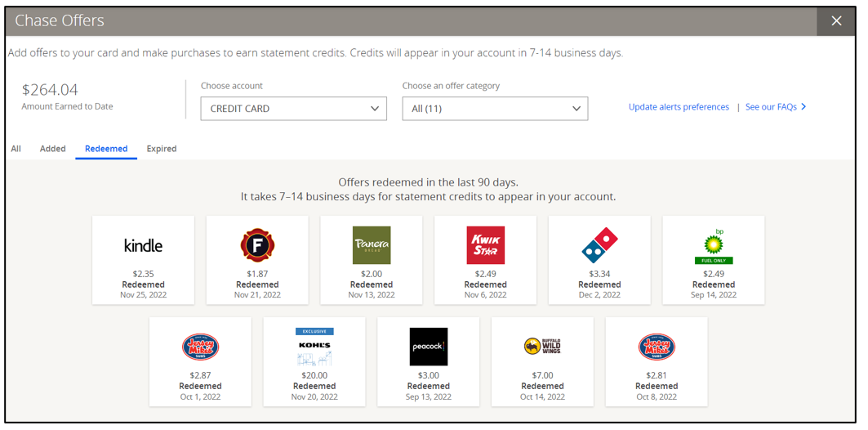Click the Chase Offers dialog title
Image resolution: width=868 pixels, height=430 pixels.
click(60, 21)
